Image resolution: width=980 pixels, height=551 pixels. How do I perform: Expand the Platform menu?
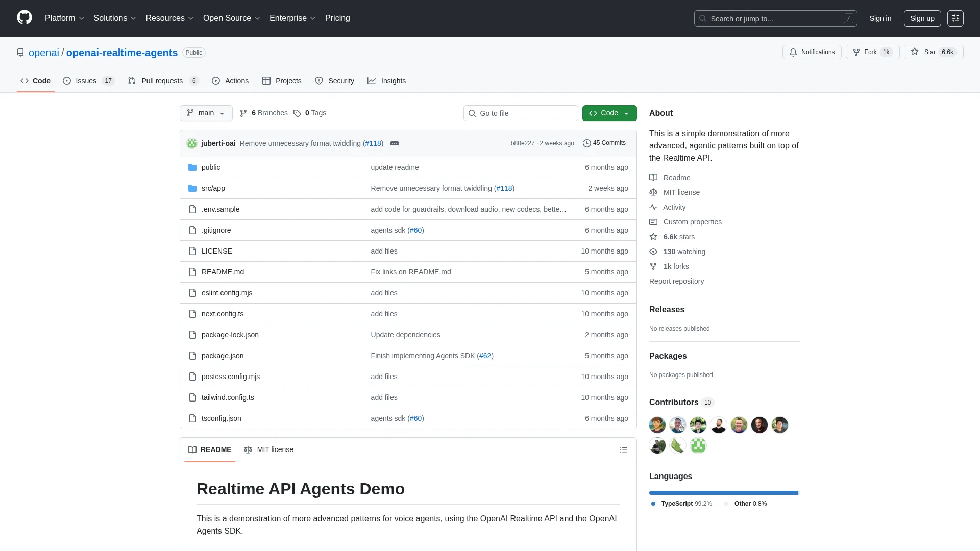(64, 18)
